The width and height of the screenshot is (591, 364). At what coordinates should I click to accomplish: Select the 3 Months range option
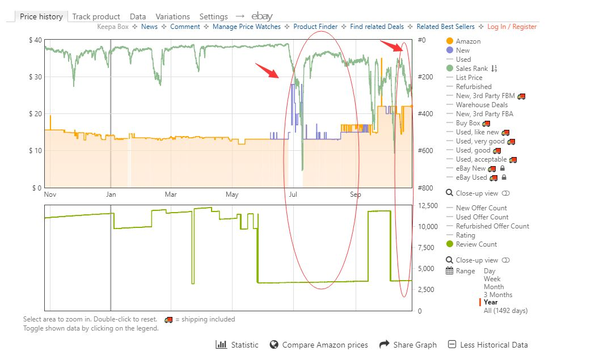tap(497, 295)
